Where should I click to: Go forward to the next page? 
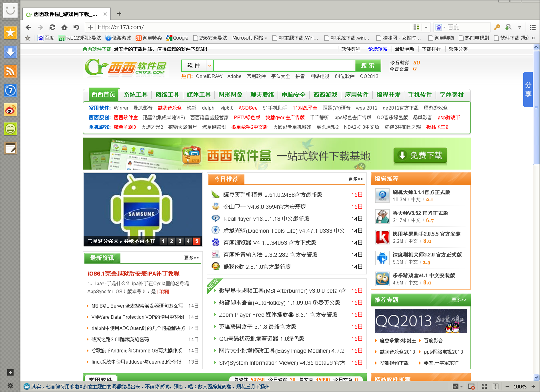click(40, 27)
